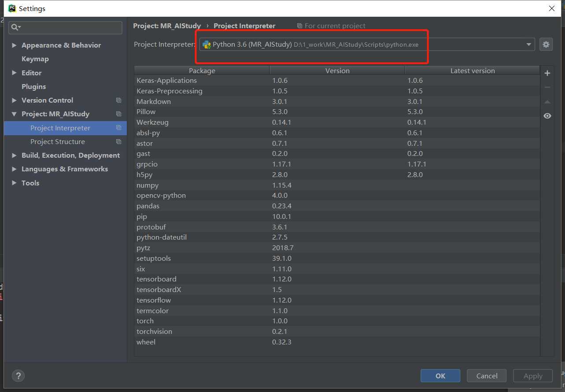The height and width of the screenshot is (392, 565).
Task: Select the grpcio package row
Action: (x=337, y=164)
